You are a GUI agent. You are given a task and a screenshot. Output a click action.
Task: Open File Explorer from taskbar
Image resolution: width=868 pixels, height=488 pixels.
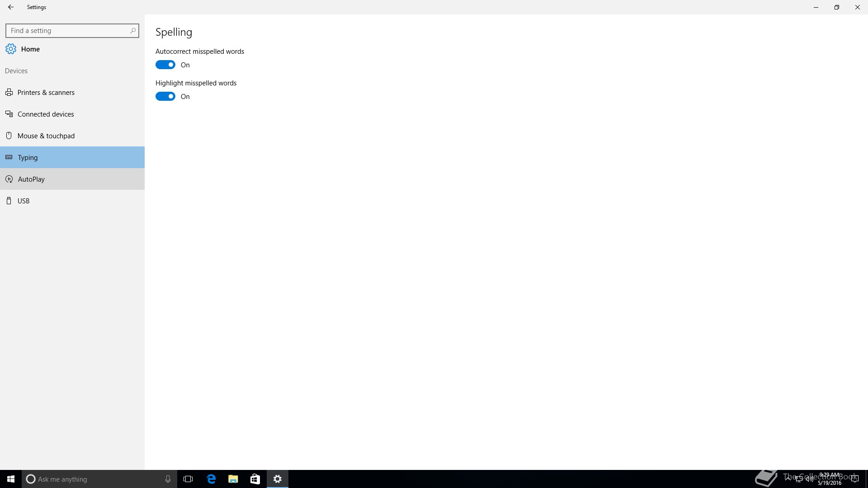pos(233,479)
